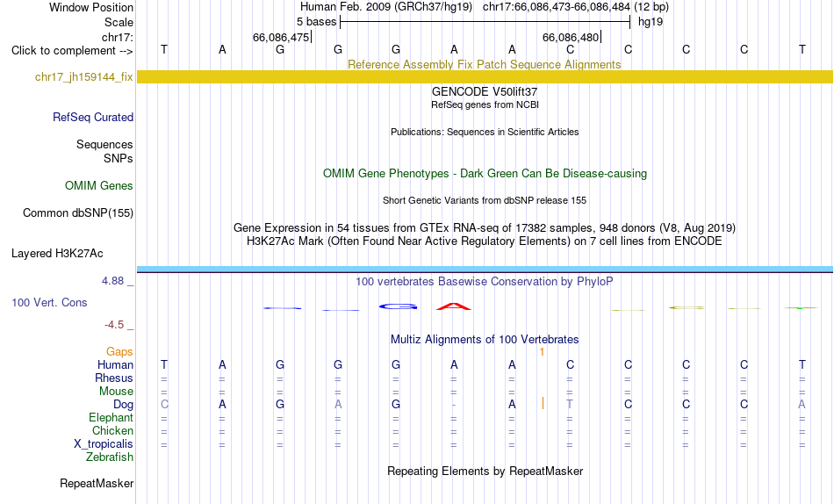Select the Mouse alignment row label
This screenshot has width=834, height=504.
117,392
